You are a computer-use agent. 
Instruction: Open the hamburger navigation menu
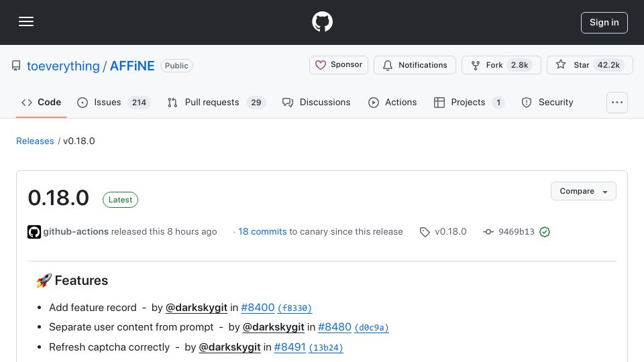26,21
